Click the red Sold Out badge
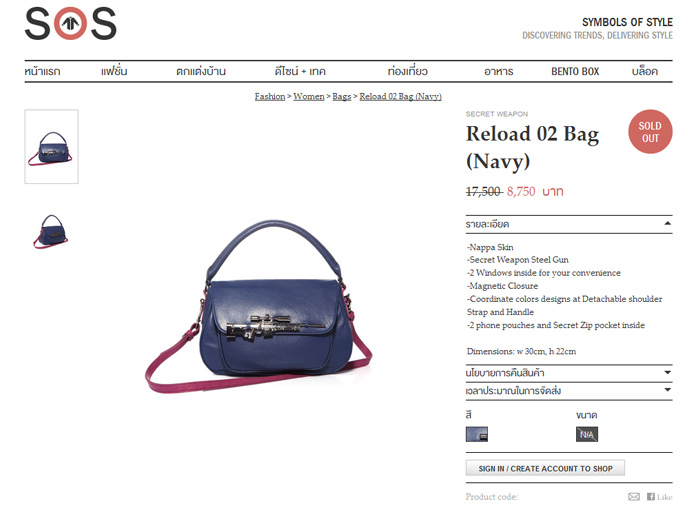 (650, 132)
